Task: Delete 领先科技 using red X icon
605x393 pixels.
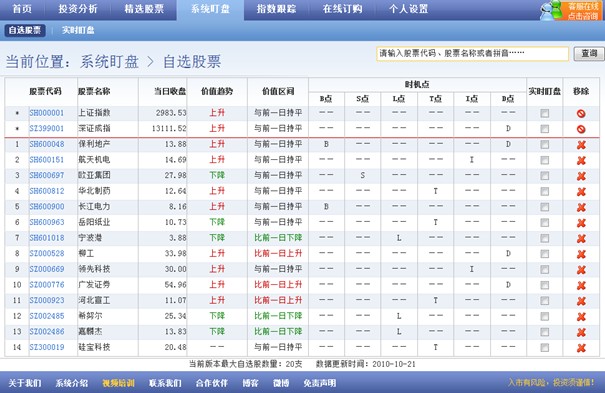Action: (x=581, y=270)
